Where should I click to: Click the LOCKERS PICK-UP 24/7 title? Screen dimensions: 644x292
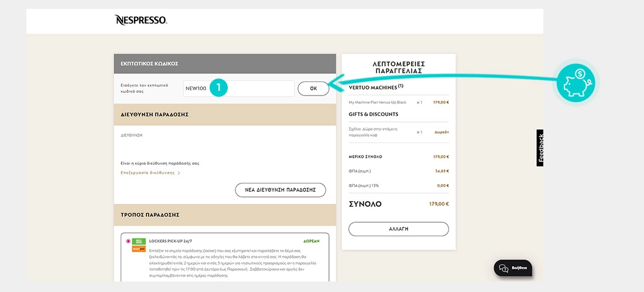click(169, 241)
